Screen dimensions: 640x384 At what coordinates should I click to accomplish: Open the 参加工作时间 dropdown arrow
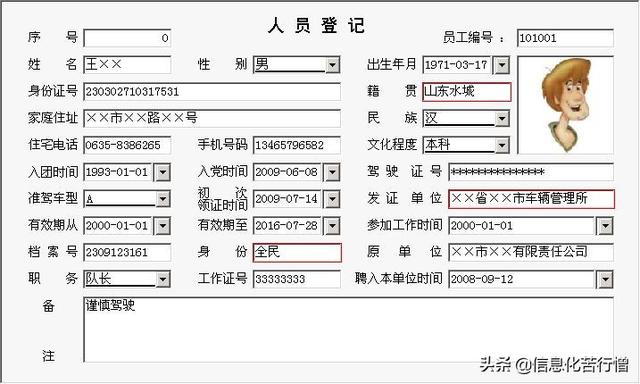click(x=605, y=226)
